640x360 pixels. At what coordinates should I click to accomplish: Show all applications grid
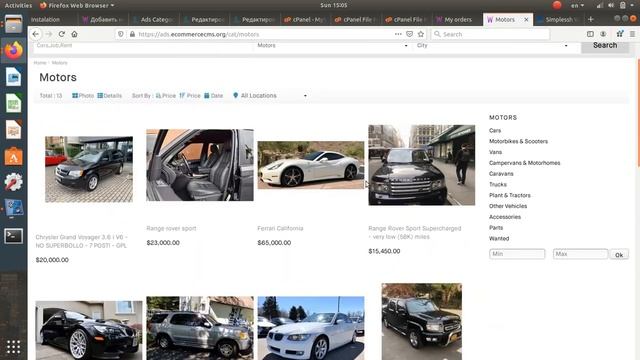tap(13, 347)
